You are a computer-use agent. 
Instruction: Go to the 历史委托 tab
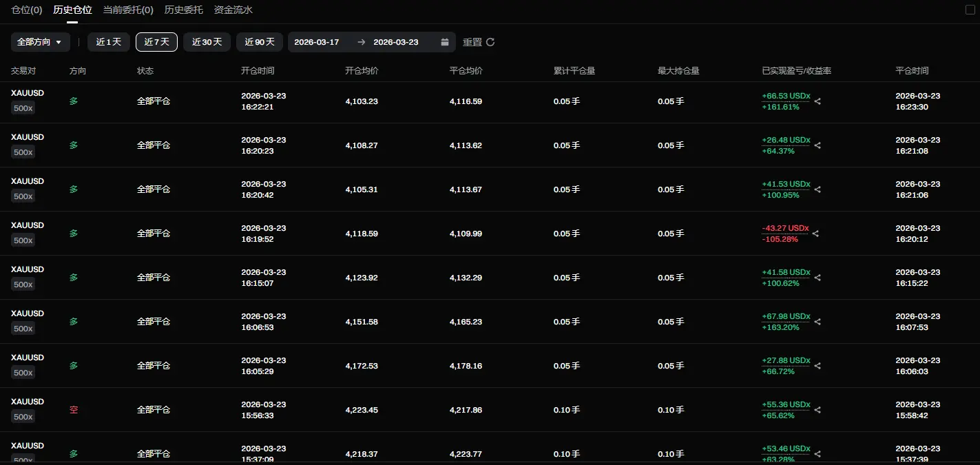[184, 10]
